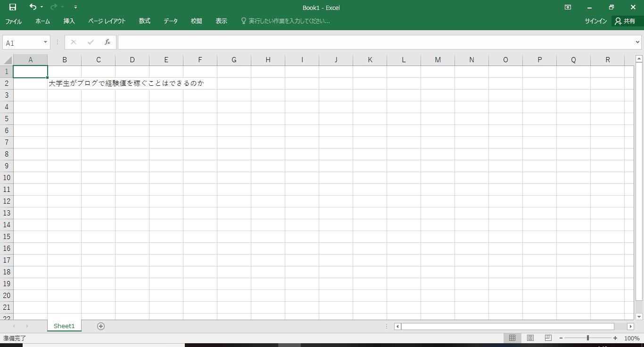The width and height of the screenshot is (644, 347).
Task: Select column A header
Action: click(31, 60)
